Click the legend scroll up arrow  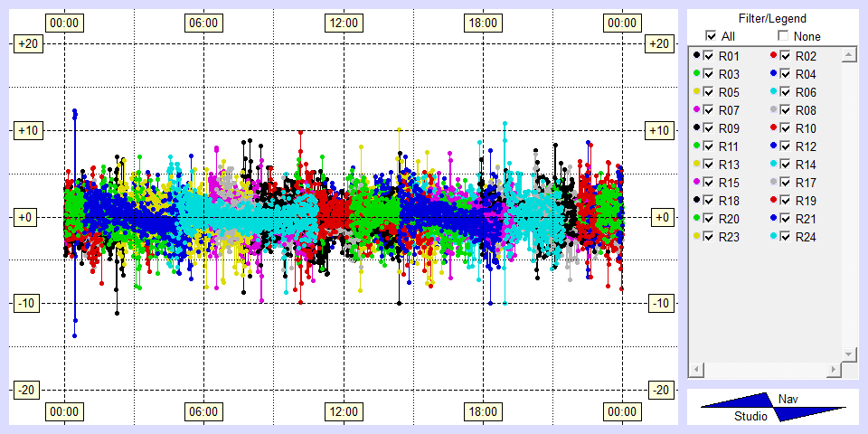(x=848, y=56)
